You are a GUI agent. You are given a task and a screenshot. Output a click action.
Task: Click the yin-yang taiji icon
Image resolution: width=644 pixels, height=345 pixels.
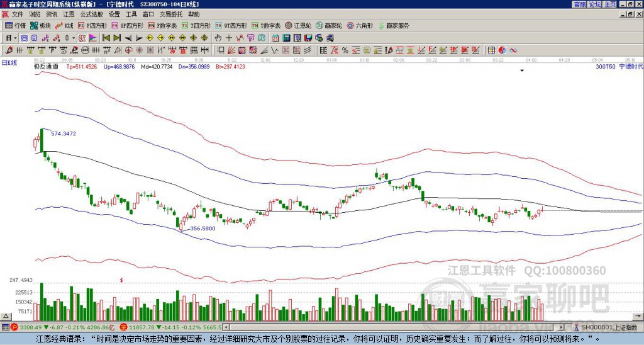pos(502,50)
